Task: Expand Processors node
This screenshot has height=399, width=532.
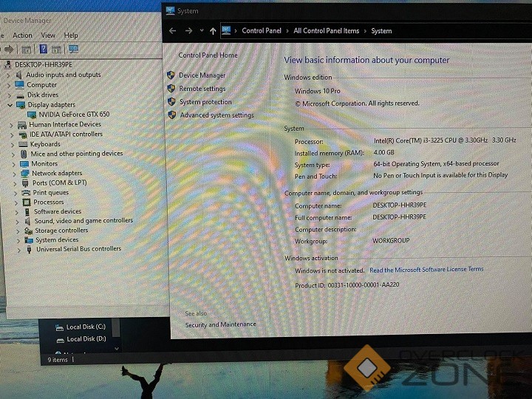Action: (16, 202)
